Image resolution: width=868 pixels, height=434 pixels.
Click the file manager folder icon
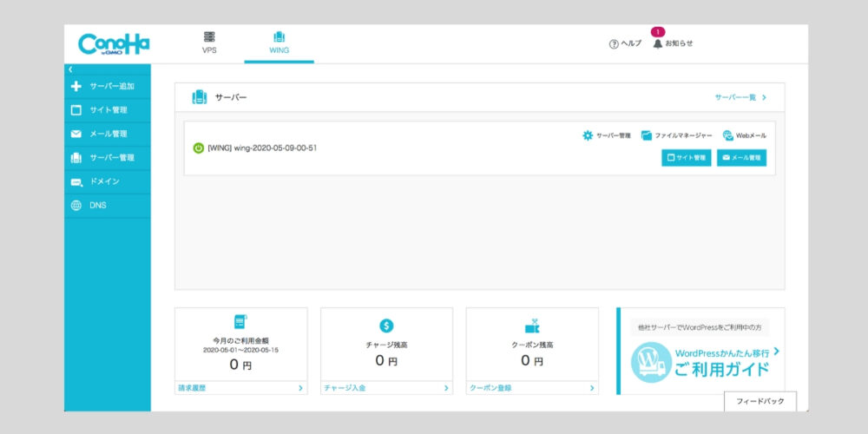tap(646, 135)
